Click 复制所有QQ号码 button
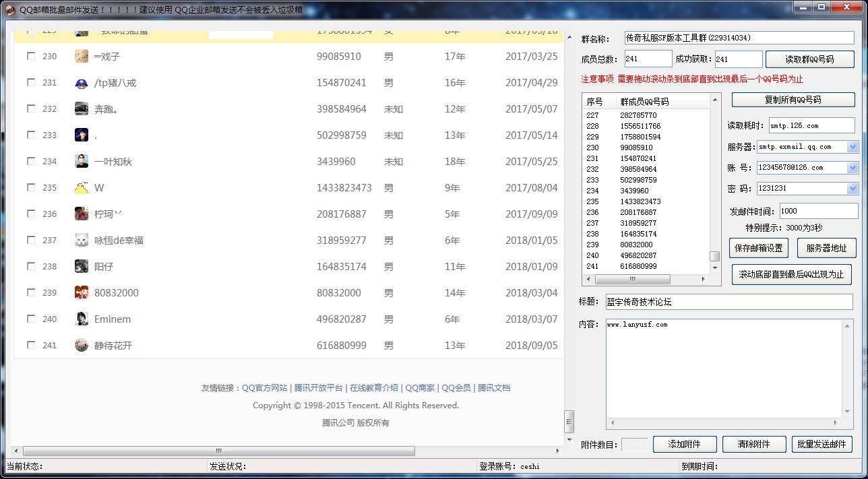 793,100
